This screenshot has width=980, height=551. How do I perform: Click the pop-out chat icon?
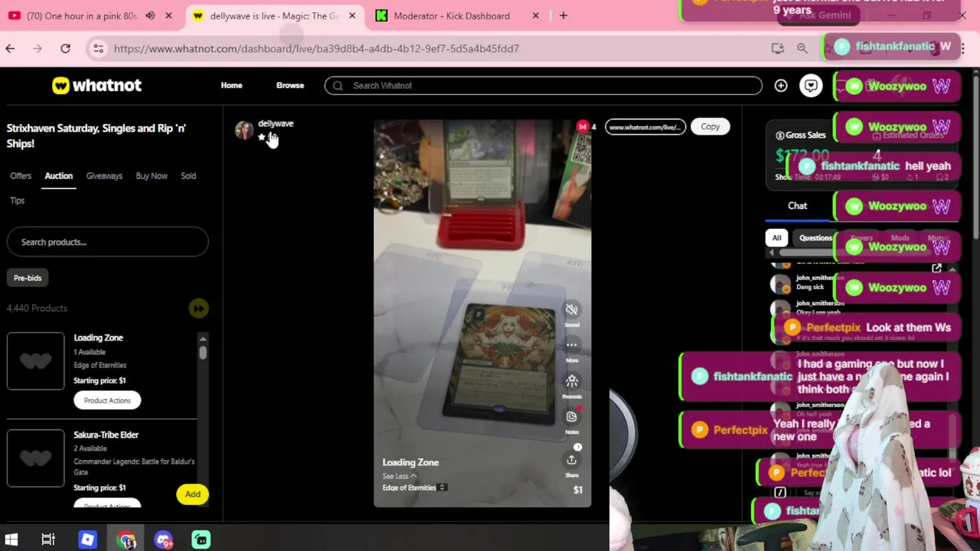[x=936, y=269]
